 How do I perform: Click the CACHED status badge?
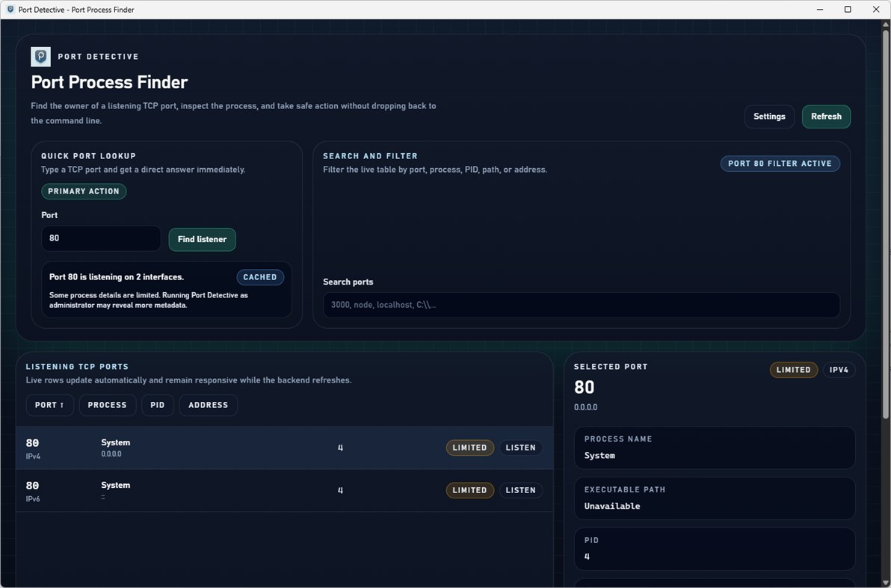click(260, 276)
